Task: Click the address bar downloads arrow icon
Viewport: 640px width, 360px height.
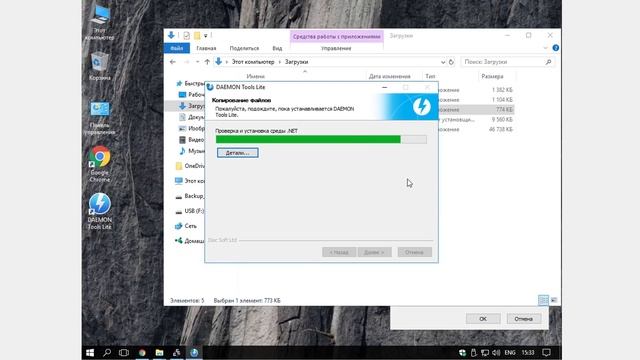Action: click(218, 62)
